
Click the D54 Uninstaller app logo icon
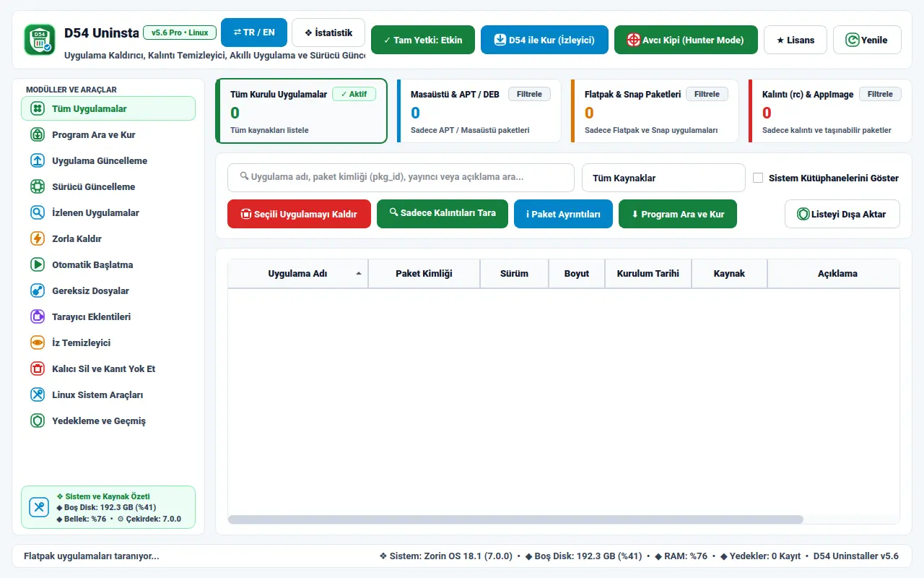(x=39, y=40)
